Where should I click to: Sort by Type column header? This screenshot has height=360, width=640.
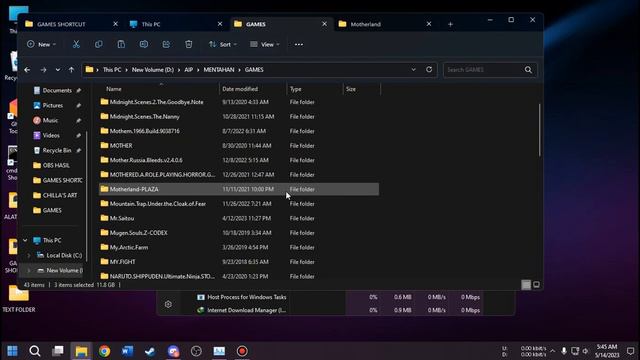pyautogui.click(x=296, y=89)
